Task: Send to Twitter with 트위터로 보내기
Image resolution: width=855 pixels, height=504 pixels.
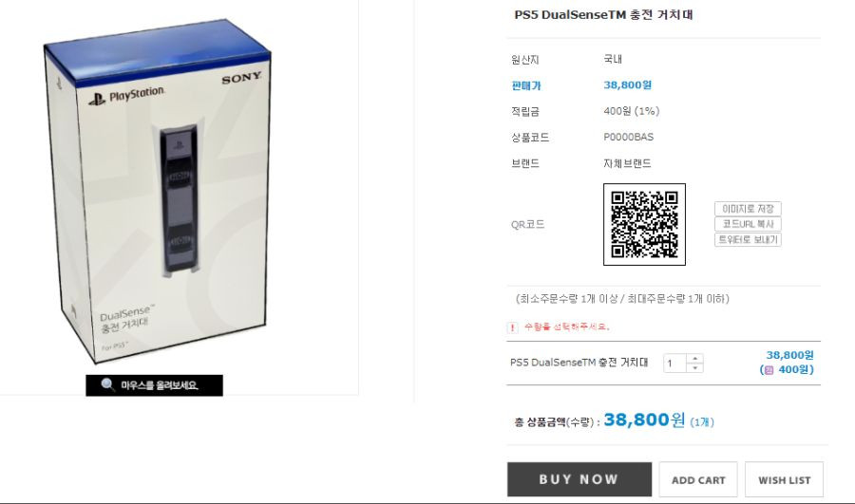Action: point(748,240)
